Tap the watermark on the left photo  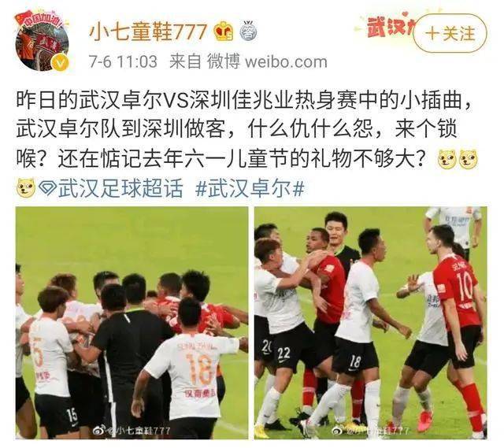tap(132, 431)
